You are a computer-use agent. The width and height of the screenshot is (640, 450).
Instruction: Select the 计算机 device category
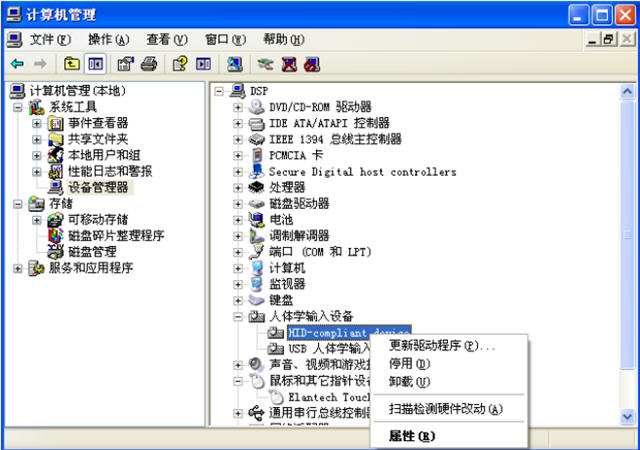(x=287, y=268)
